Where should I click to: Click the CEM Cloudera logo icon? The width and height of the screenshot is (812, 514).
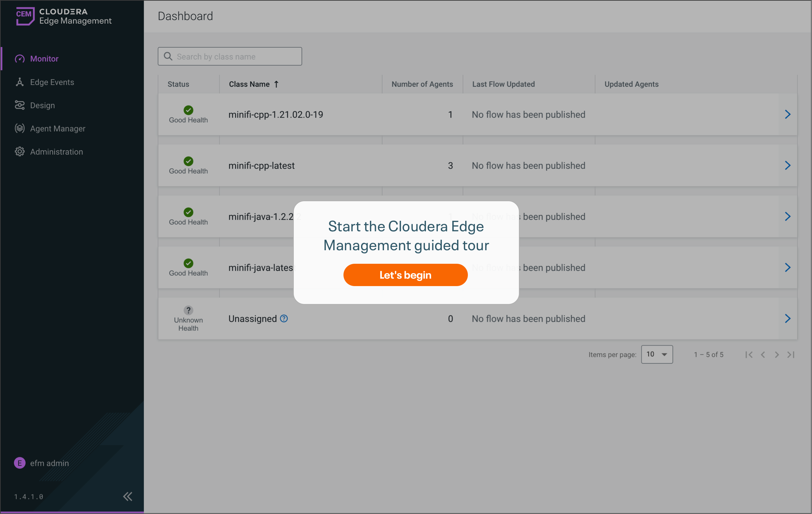tap(25, 16)
